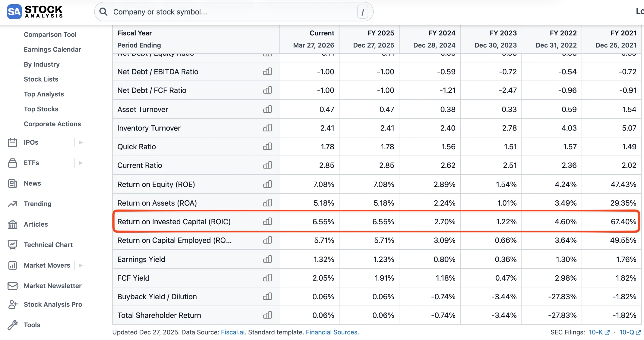
Task: Open chart icon for ROIC row
Action: 267,222
